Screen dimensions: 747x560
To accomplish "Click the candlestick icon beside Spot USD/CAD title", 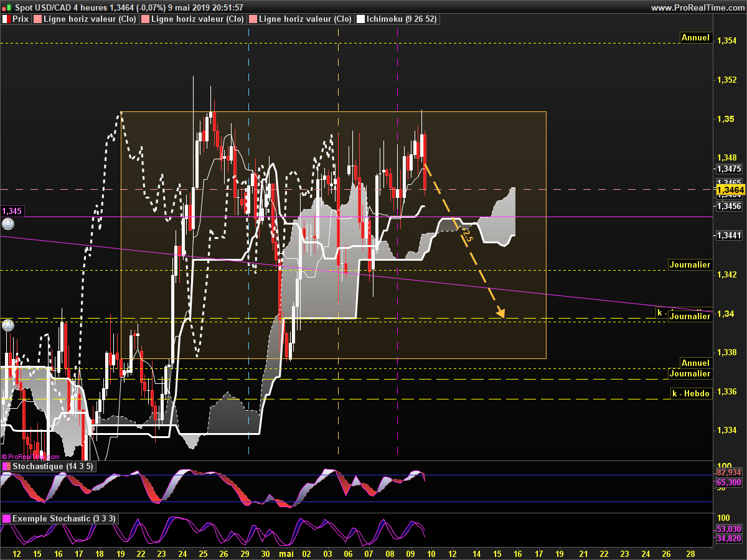I will 7,7.
